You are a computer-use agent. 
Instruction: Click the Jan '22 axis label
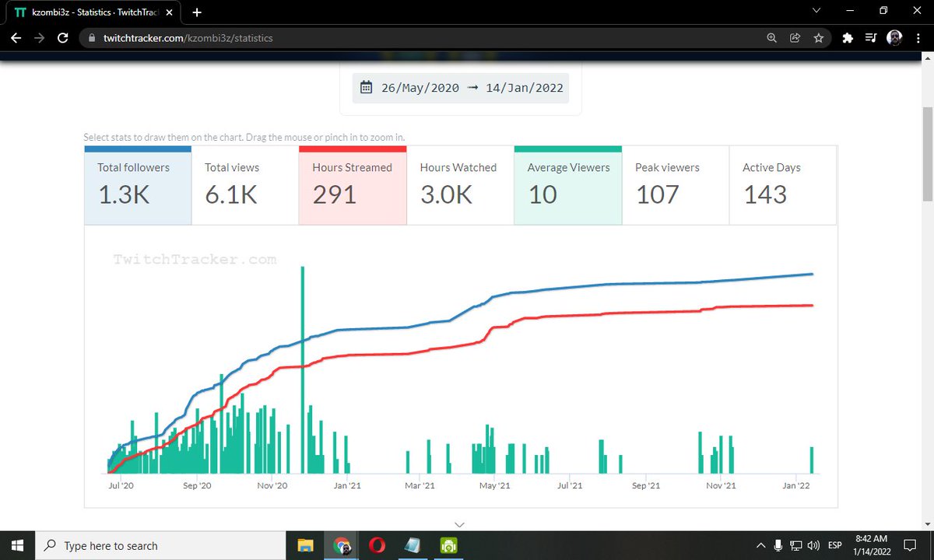point(795,485)
